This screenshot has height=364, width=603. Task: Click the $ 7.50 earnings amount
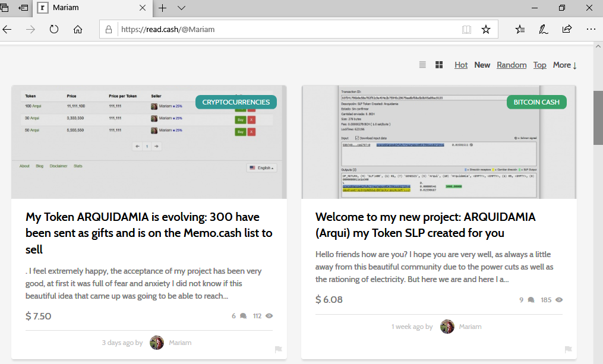point(39,316)
